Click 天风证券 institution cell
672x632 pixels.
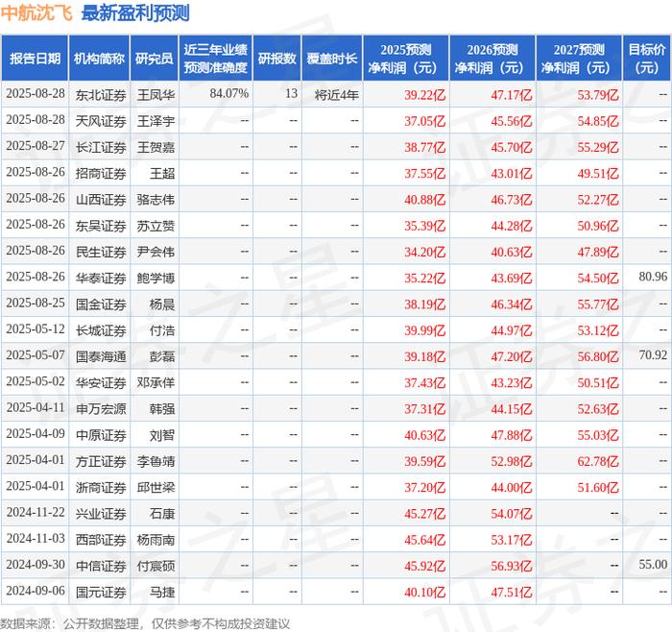101,121
